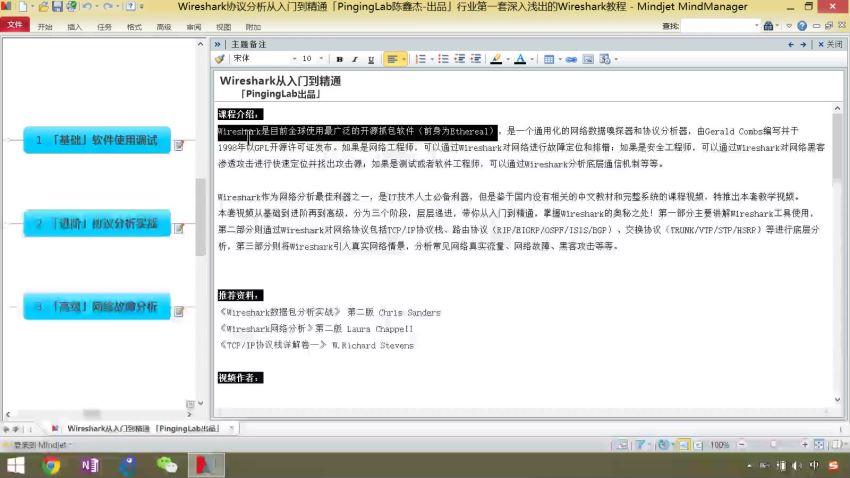
Task: Open font color picker A
Action: (x=520, y=59)
